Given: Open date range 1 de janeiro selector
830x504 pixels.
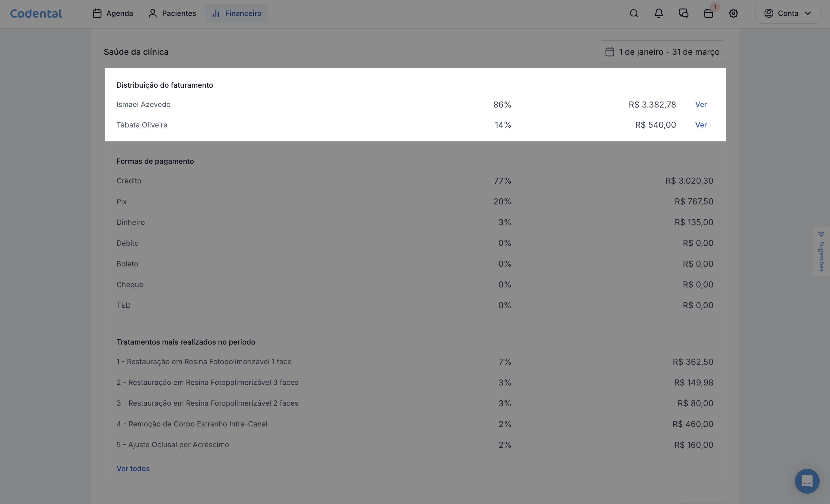Looking at the screenshot, I should pos(669,52).
